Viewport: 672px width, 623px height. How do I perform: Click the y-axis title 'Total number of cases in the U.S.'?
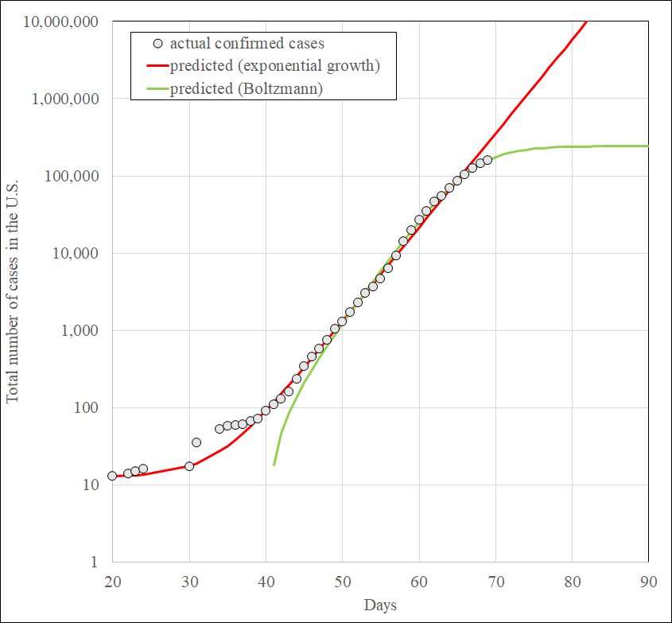tap(12, 291)
